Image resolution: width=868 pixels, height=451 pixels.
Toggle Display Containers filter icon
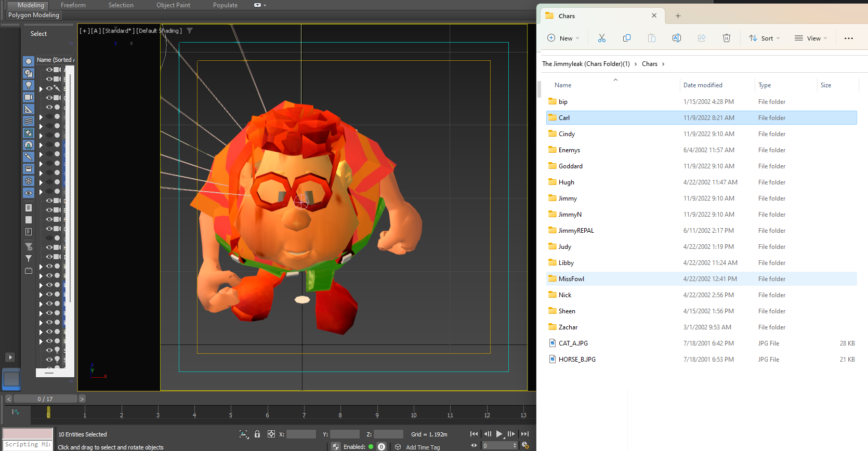coord(29,169)
